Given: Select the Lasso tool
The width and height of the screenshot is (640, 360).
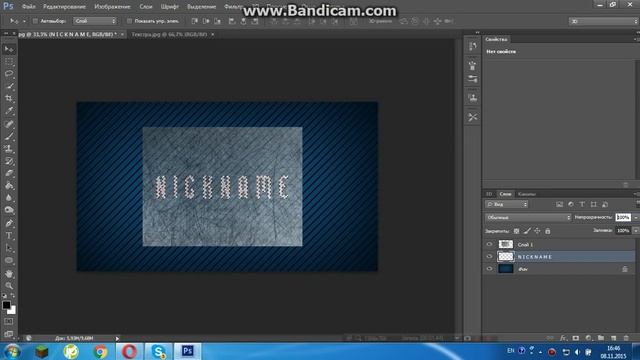Looking at the screenshot, I should (9, 74).
